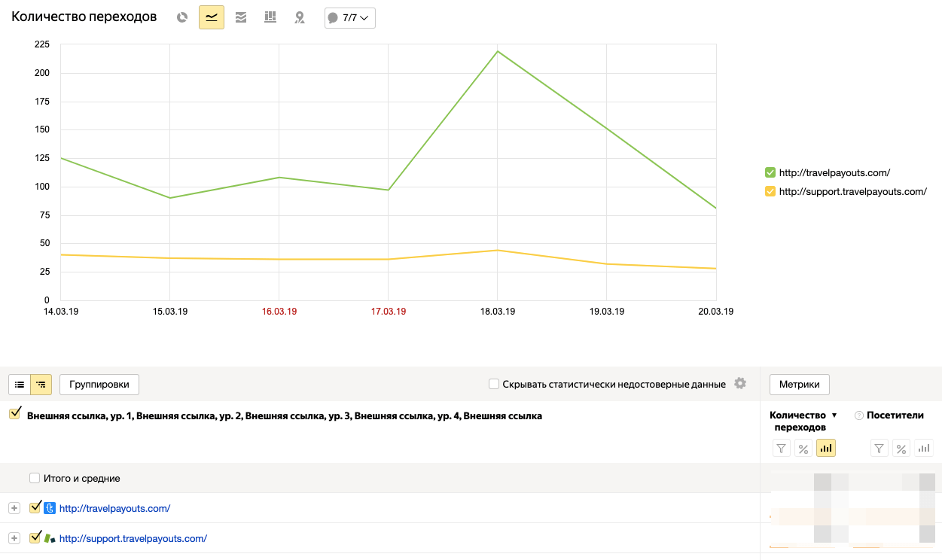Open the table settings gear icon
942x560 pixels.
pos(740,384)
